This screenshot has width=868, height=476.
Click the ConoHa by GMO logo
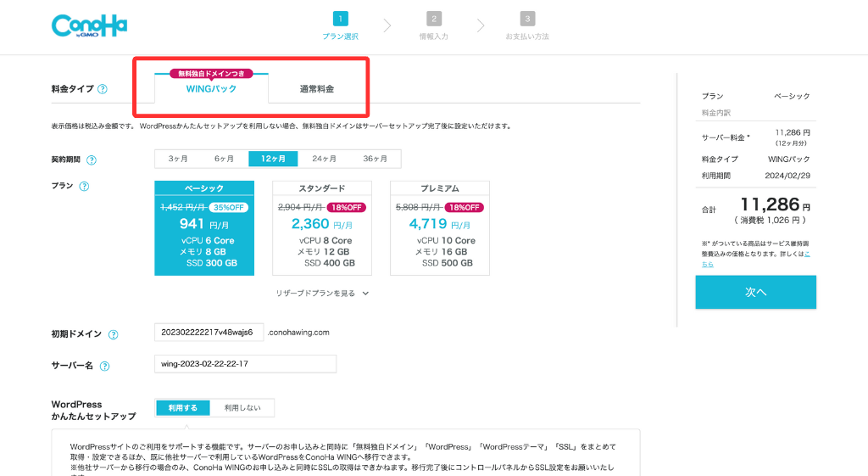coord(89,26)
